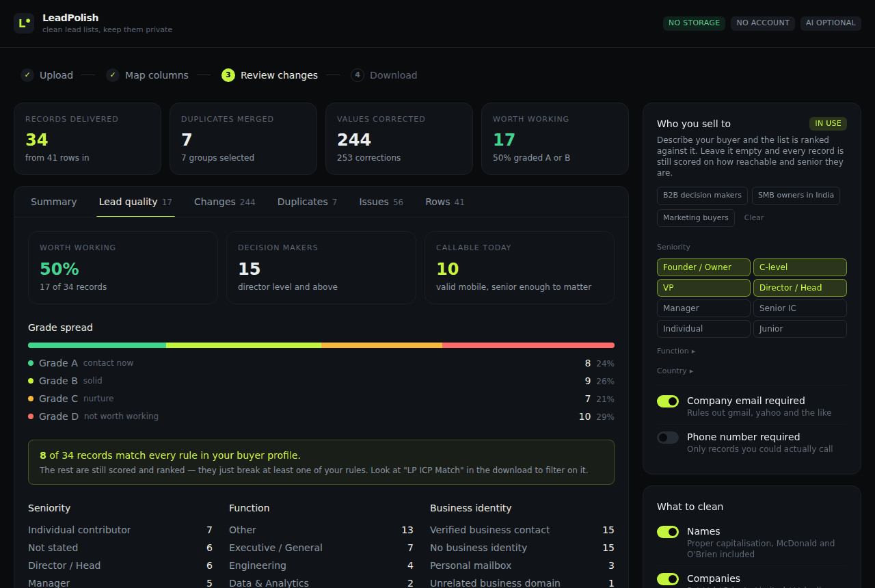Click red Grade D bar segment
Image resolution: width=875 pixels, height=588 pixels.
click(x=528, y=345)
